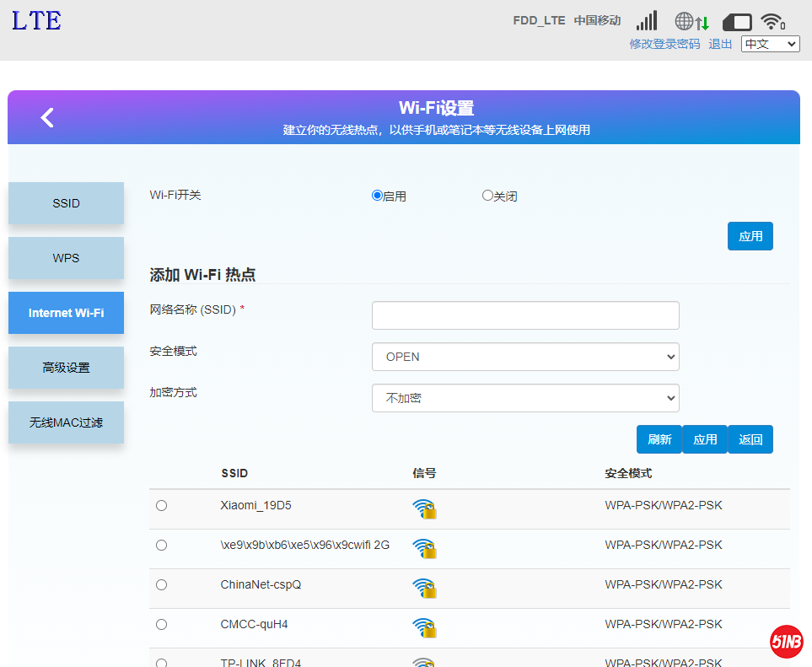812x667 pixels.
Task: Switch to the WPS tab
Action: click(66, 258)
